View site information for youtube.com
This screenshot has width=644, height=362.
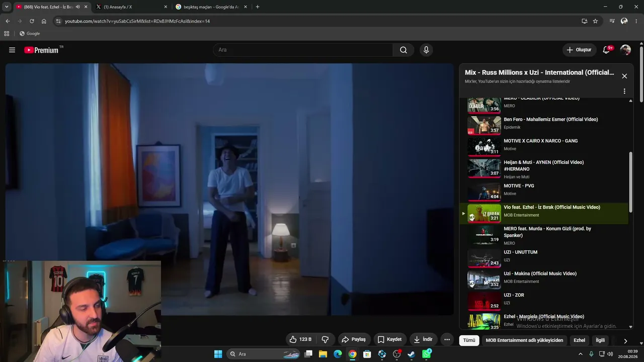58,21
